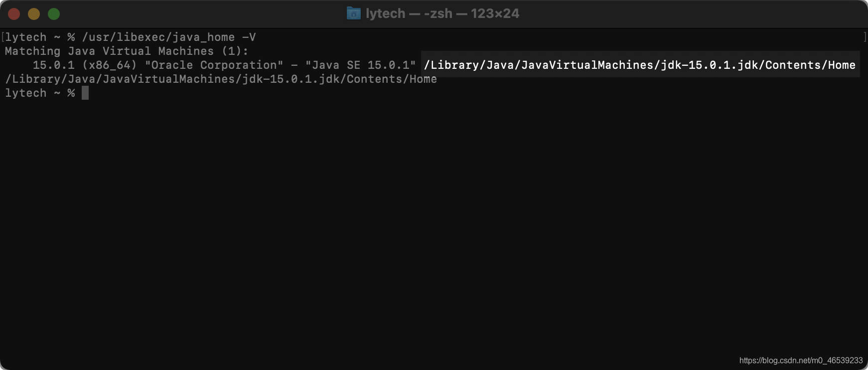Click the 'Oracle Corporation' text in the output
This screenshot has width=868, height=370.
pyautogui.click(x=214, y=65)
